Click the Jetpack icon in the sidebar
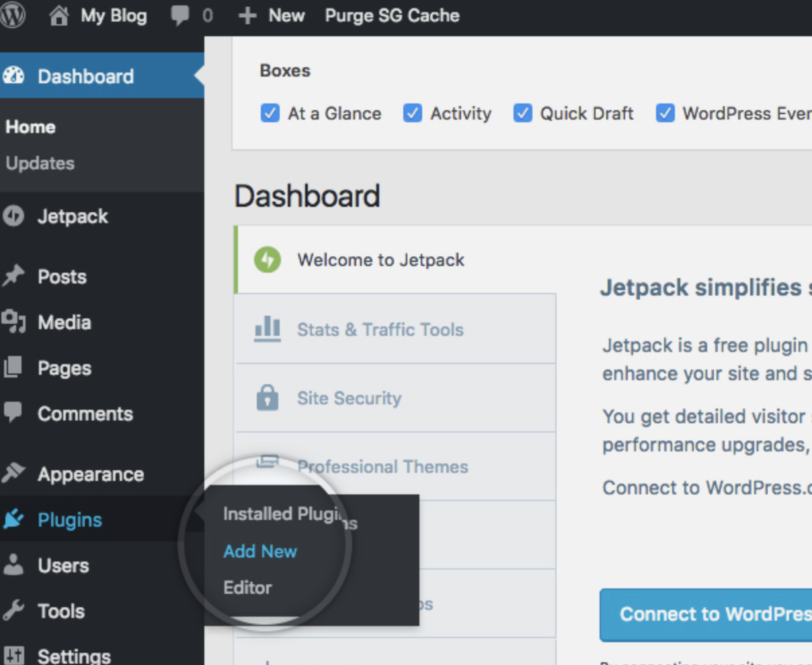Screen dimensions: 812x665 coord(13,216)
